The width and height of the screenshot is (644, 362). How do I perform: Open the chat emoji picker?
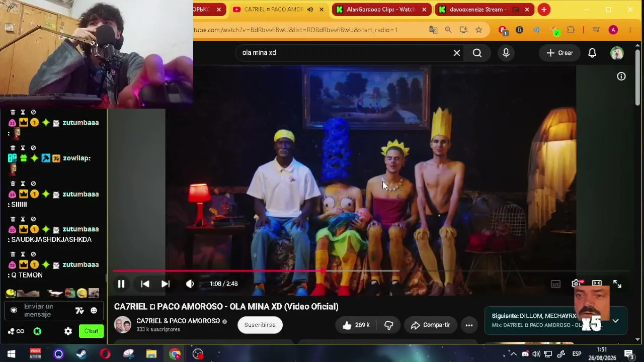tap(94, 311)
